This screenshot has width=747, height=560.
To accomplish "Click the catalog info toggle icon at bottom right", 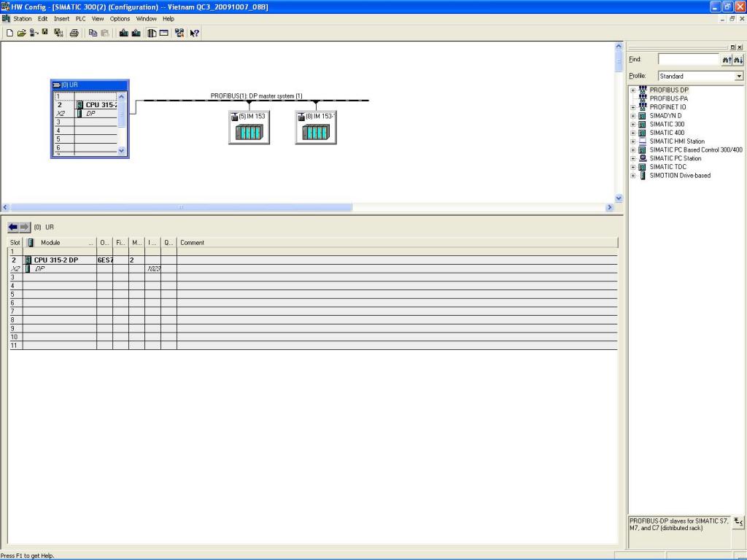I will pyautogui.click(x=738, y=522).
